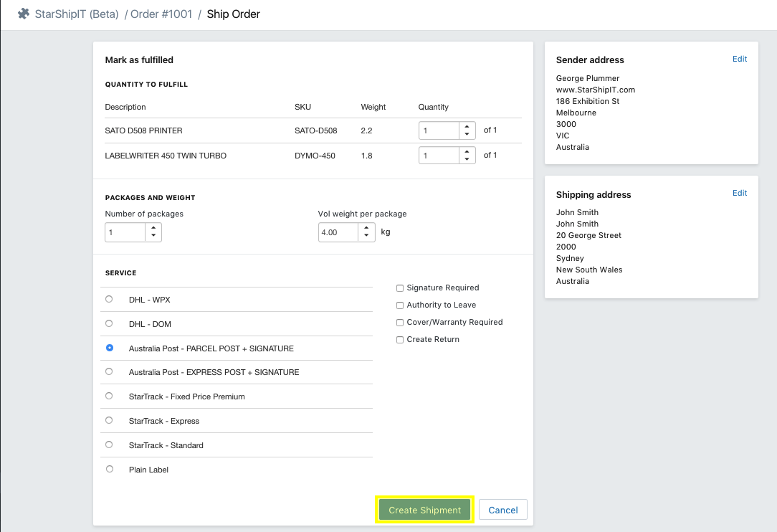
Task: Increase quantity for SATO D508 PRINTER
Action: (x=467, y=126)
